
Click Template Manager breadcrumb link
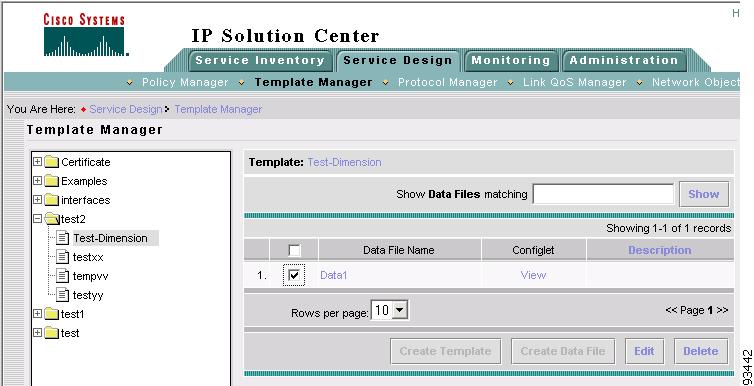point(218,110)
